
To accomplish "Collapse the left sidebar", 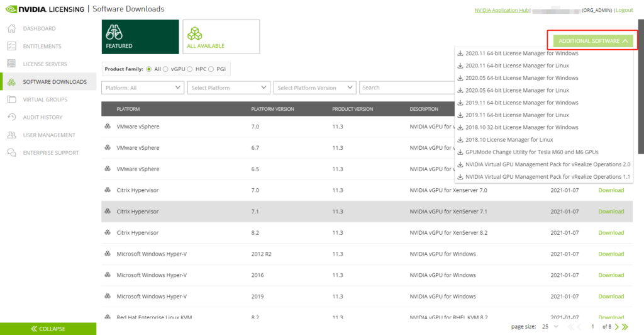I will (x=48, y=329).
